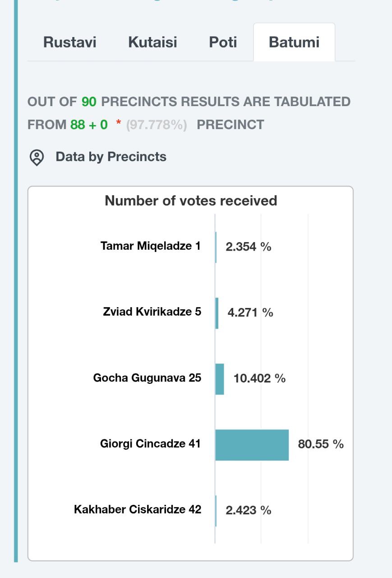Switch to the Rustavi tab
392x578 pixels.
[x=69, y=42]
